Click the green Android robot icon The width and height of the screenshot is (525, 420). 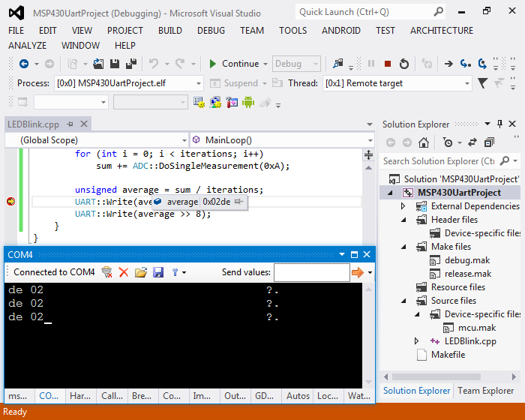click(x=248, y=102)
